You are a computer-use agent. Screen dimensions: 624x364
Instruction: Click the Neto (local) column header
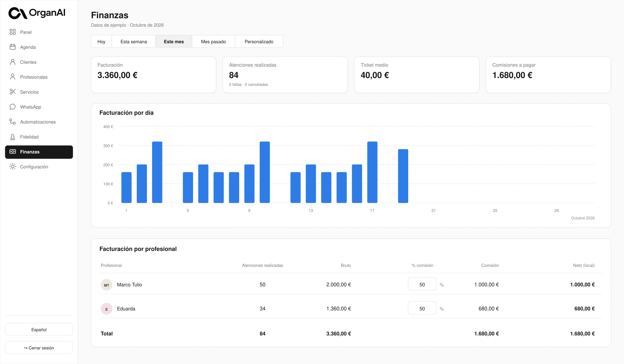[584, 266]
